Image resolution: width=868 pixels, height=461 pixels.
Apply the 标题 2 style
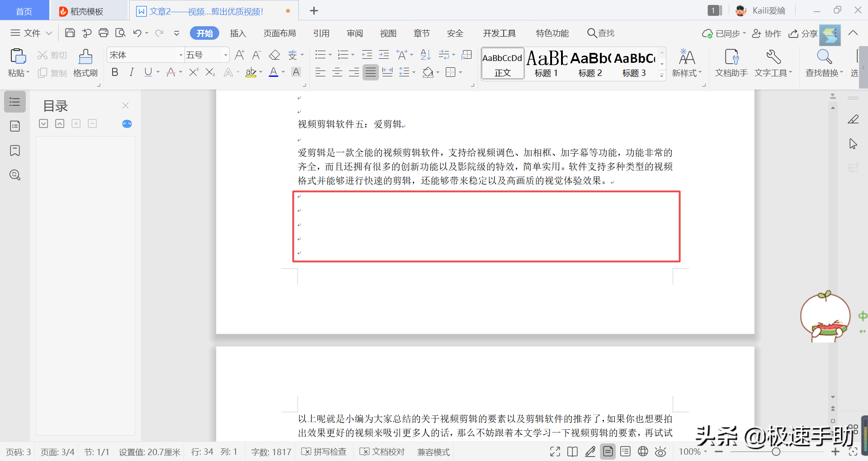click(590, 64)
